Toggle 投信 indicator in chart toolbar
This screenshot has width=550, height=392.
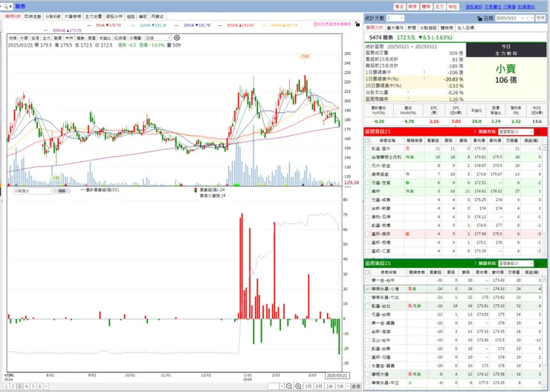[35, 38]
